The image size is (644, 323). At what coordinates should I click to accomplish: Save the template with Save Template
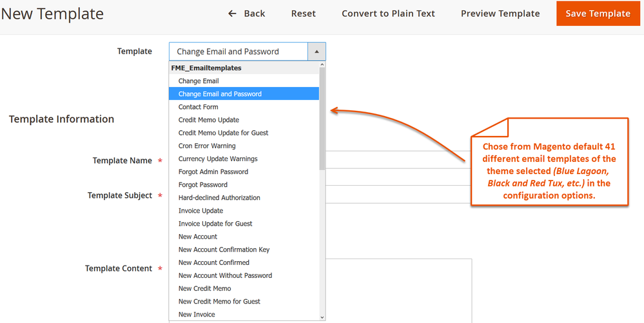coord(598,14)
